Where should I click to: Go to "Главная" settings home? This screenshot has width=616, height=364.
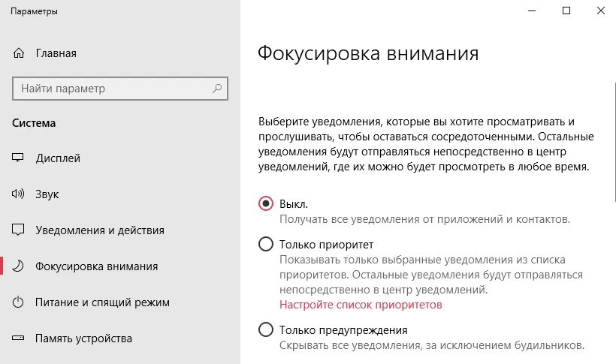click(x=56, y=53)
